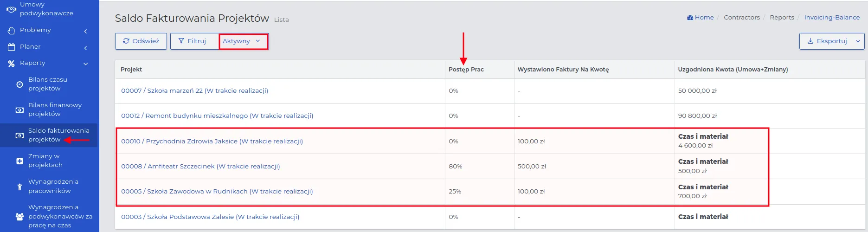Click the Home dashboard icon in breadcrumb
This screenshot has width=868, height=232.
click(690, 18)
